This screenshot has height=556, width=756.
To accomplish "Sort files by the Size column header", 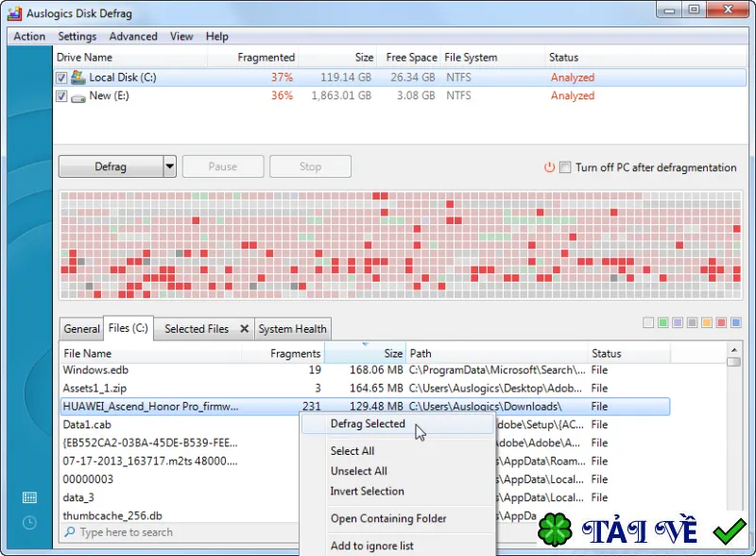I will 366,354.
